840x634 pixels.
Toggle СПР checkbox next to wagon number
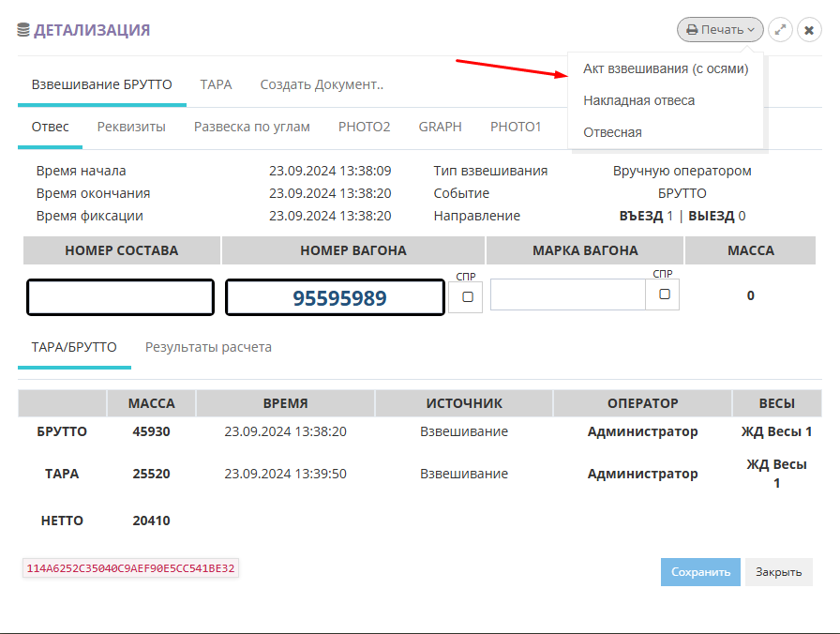click(x=467, y=297)
